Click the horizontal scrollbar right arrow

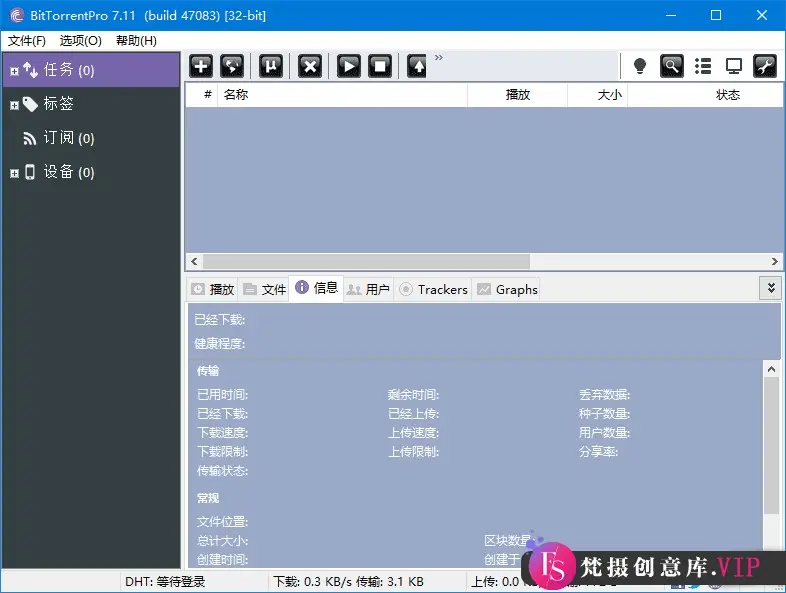(x=774, y=261)
